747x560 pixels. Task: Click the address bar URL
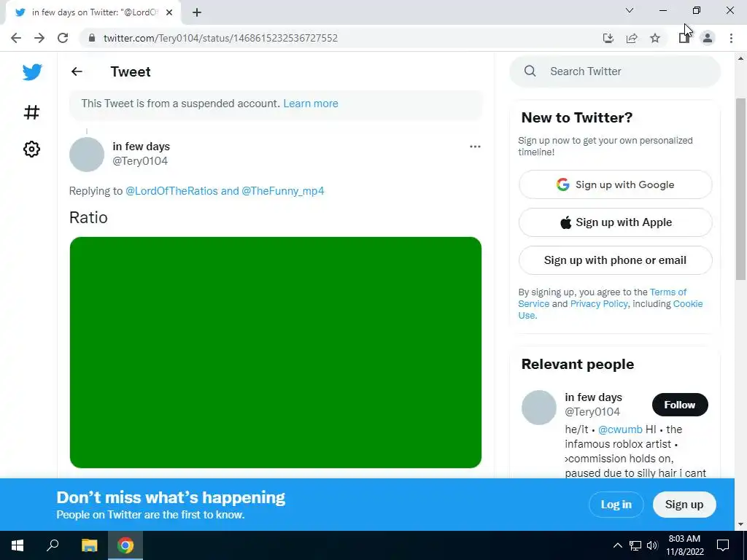(220, 38)
